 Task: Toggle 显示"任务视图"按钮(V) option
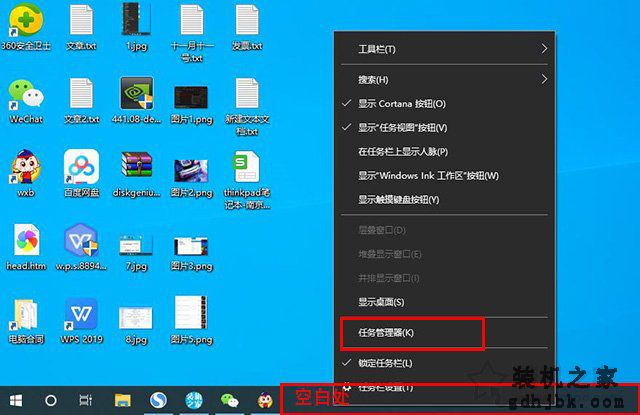(x=444, y=128)
